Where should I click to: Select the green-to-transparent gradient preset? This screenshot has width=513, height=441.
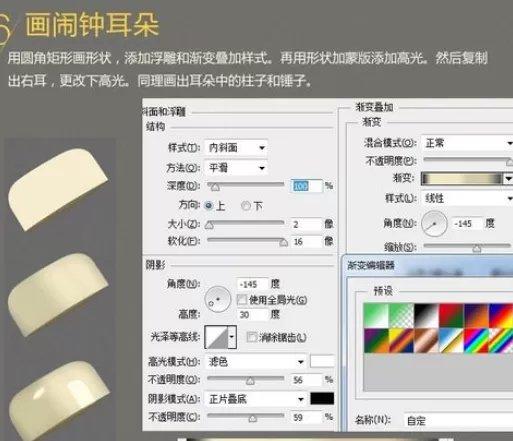(401, 315)
